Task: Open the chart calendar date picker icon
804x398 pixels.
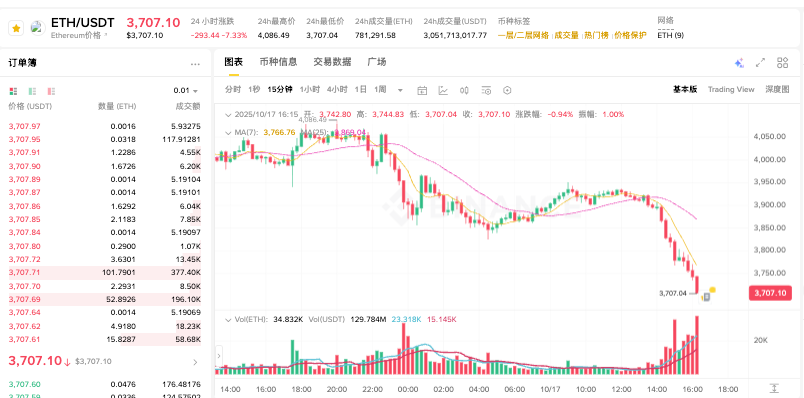Action: pyautogui.click(x=422, y=91)
